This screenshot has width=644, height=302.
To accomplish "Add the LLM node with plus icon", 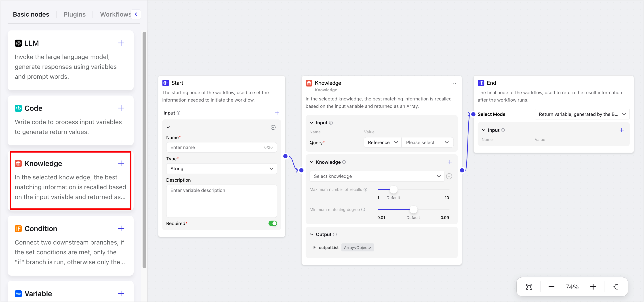I will click(x=121, y=43).
